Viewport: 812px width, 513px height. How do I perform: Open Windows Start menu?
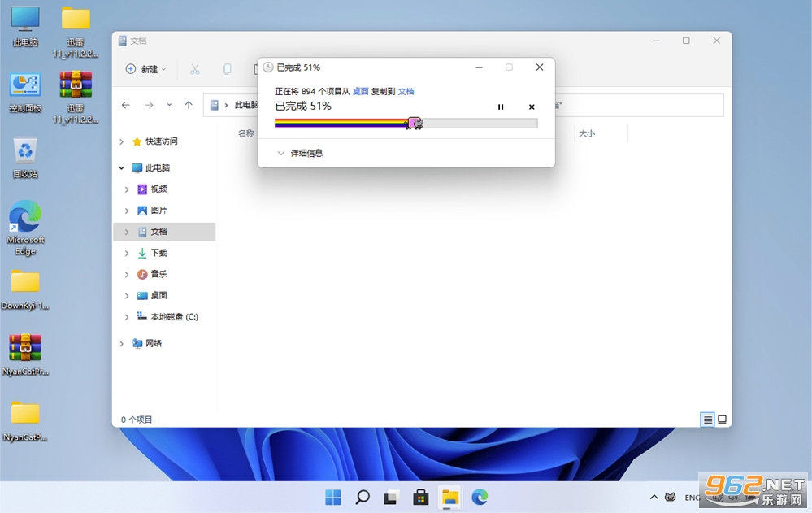(333, 498)
